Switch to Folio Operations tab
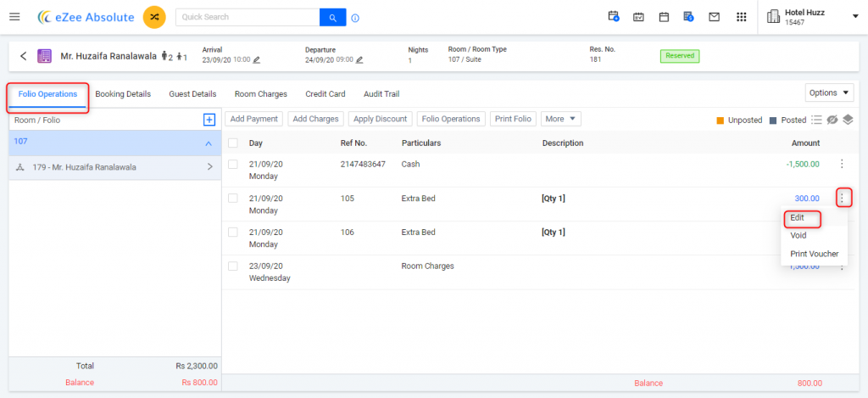Viewport: 868px width, 398px height. coord(47,94)
